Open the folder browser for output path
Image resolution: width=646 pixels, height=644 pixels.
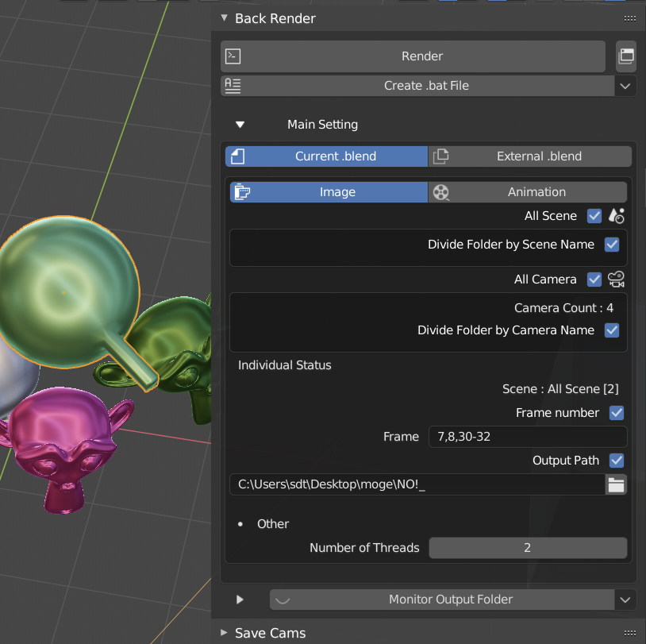pyautogui.click(x=616, y=484)
